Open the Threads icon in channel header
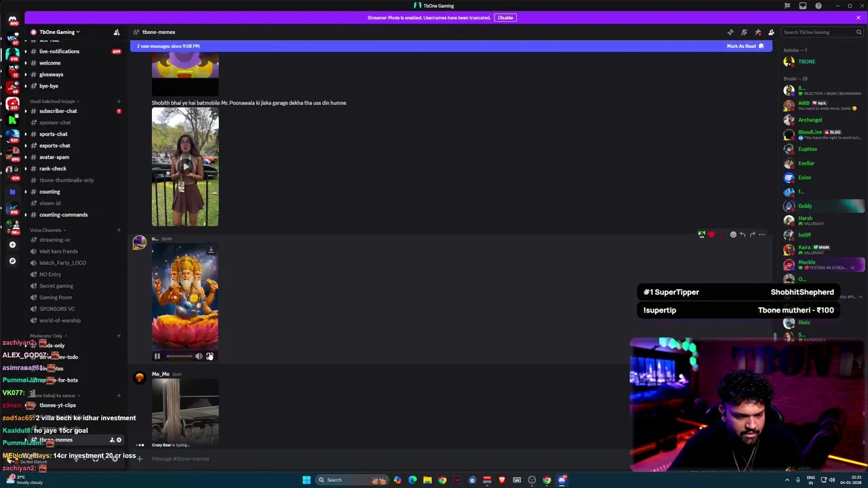 [730, 32]
